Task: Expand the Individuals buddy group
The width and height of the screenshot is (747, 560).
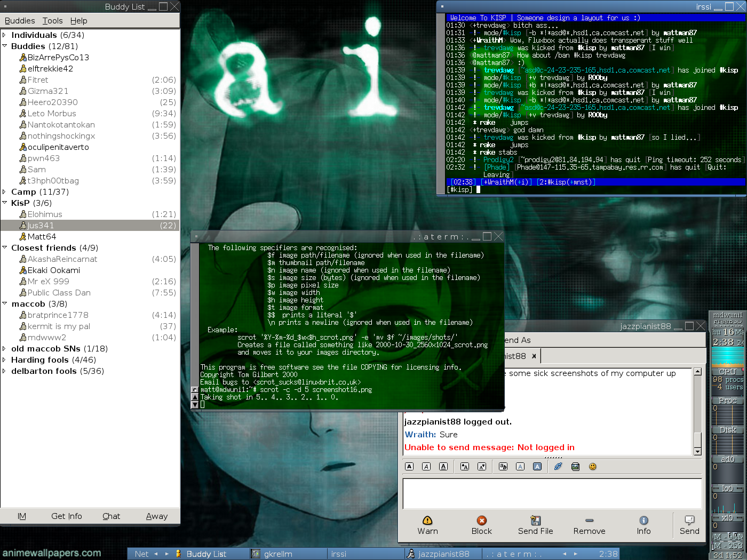Action: click(x=4, y=35)
